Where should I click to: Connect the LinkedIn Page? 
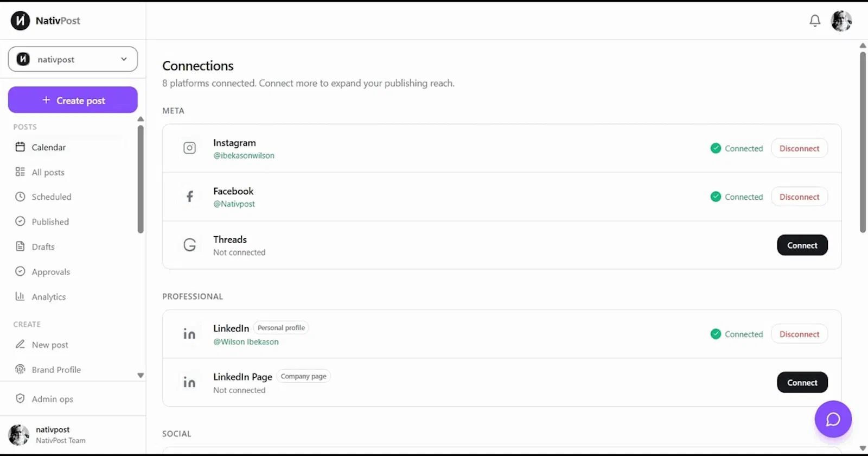click(802, 382)
